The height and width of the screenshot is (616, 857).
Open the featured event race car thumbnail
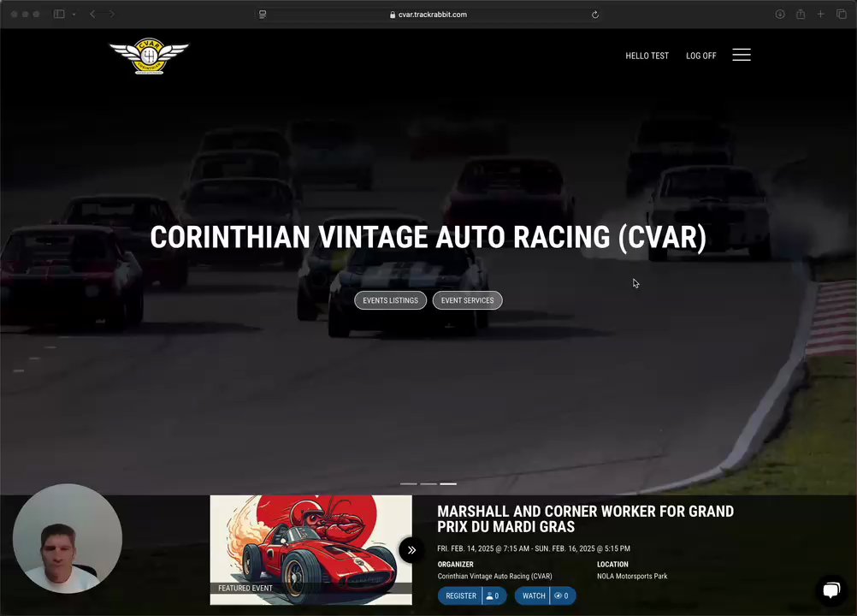pyautogui.click(x=311, y=550)
